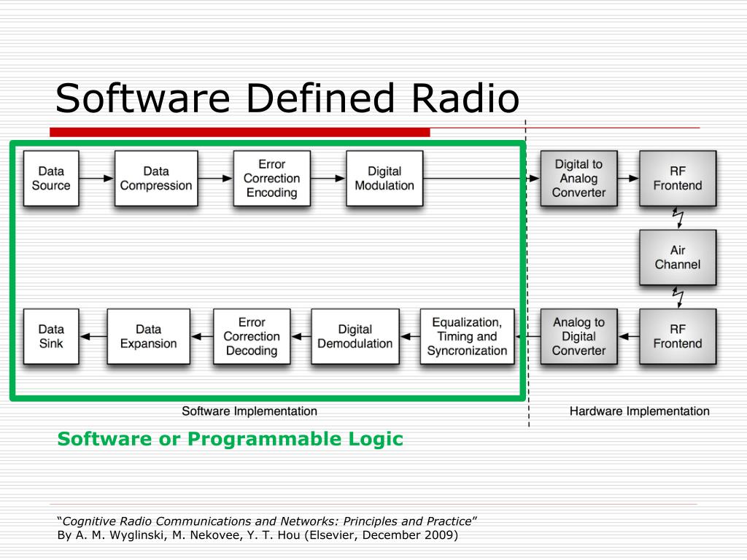Click the lightning link between RF Frontend and Air Channel above
Image resolution: width=747 pixels, height=560 pixels.
tap(678, 218)
